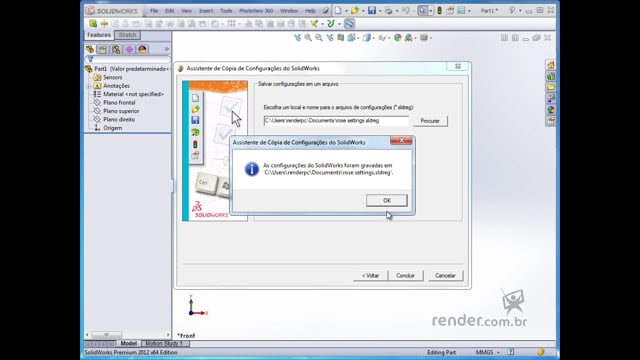Click the Save floppy disk icon
640x360 pixels.
[372, 11]
